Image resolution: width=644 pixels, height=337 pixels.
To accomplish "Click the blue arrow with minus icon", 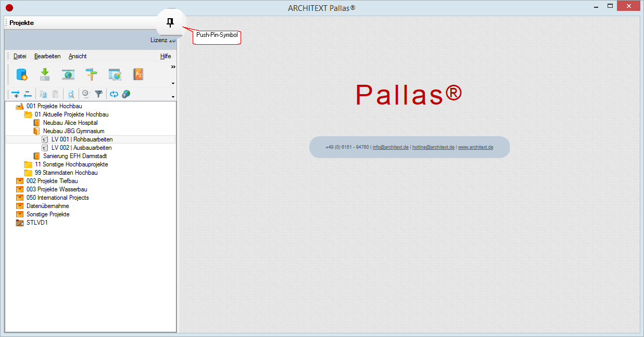I will [x=28, y=94].
